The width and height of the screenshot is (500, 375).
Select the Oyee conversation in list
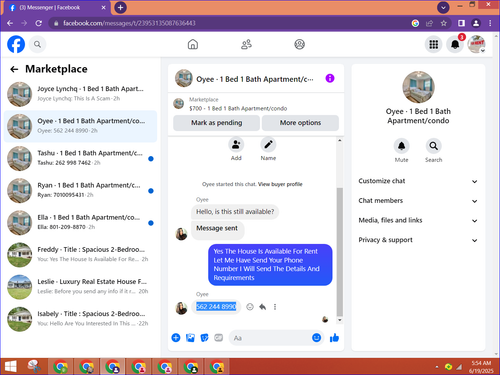pos(80,126)
